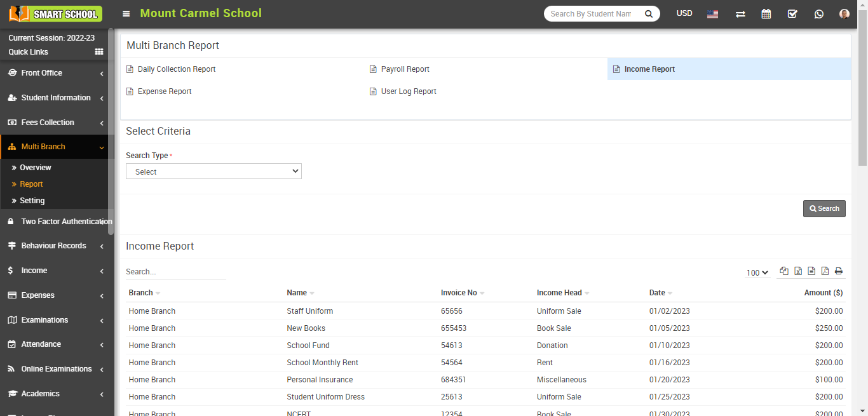Click the task checklist icon in header
The image size is (868, 416).
pyautogui.click(x=792, y=14)
